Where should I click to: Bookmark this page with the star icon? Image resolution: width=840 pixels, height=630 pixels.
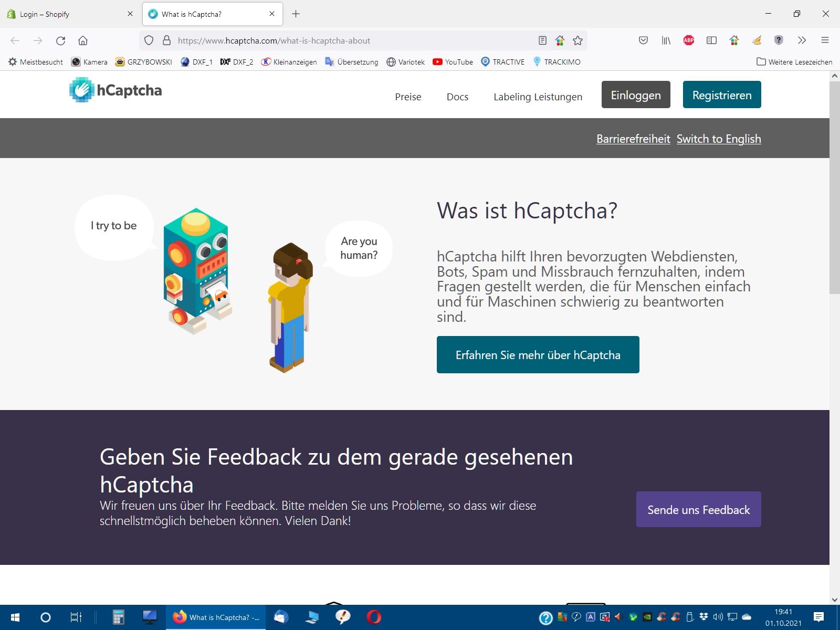pyautogui.click(x=578, y=40)
